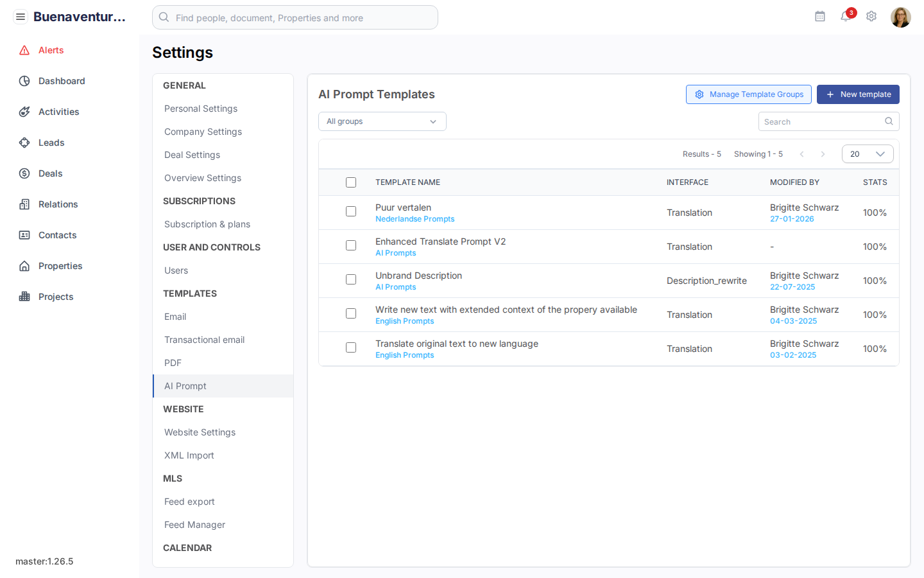The height and width of the screenshot is (578, 924).
Task: Open PDF templates item
Action: point(223,363)
